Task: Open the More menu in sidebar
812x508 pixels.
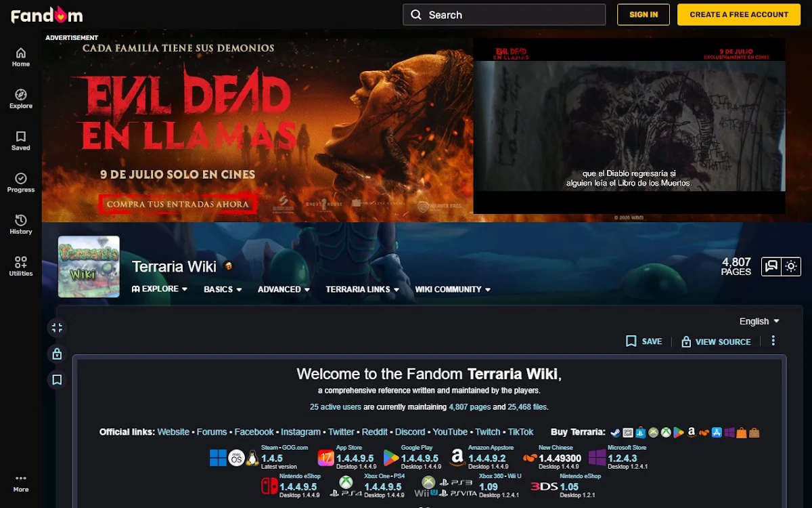Action: (x=21, y=483)
